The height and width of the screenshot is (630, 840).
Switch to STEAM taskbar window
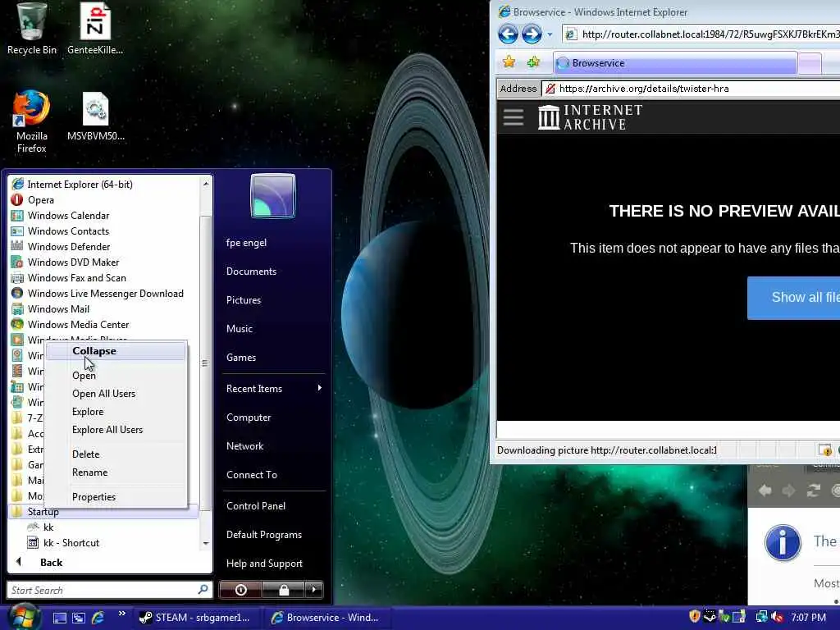tap(197, 618)
